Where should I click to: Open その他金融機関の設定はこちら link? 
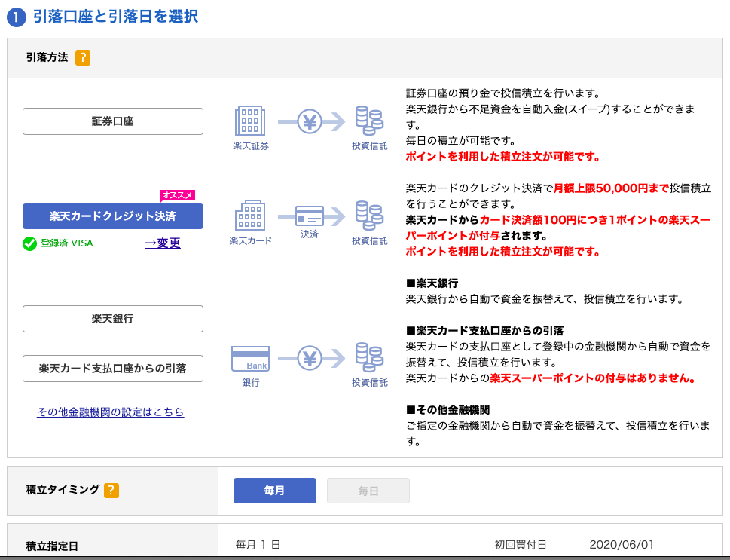110,412
